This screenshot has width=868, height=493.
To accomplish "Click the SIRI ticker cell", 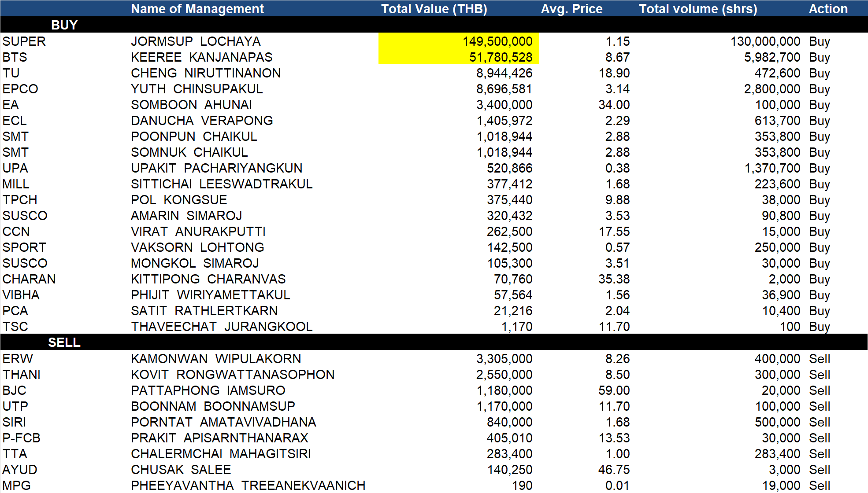I will pyautogui.click(x=14, y=422).
